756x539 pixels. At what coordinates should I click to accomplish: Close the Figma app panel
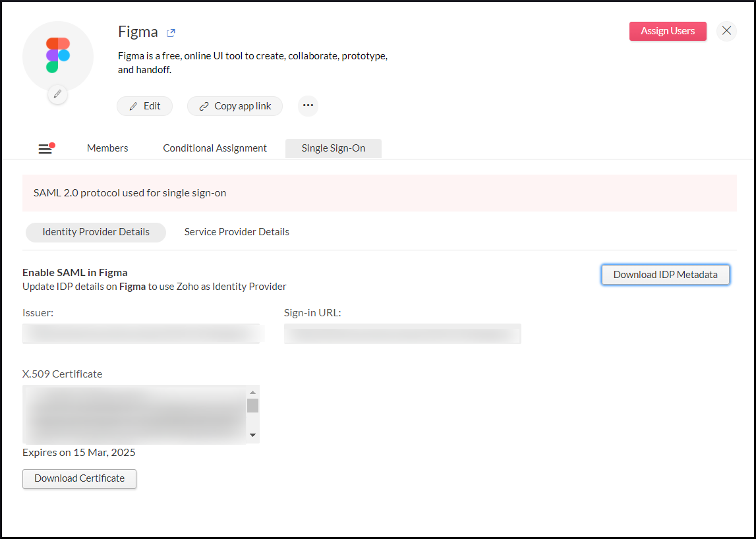point(726,31)
